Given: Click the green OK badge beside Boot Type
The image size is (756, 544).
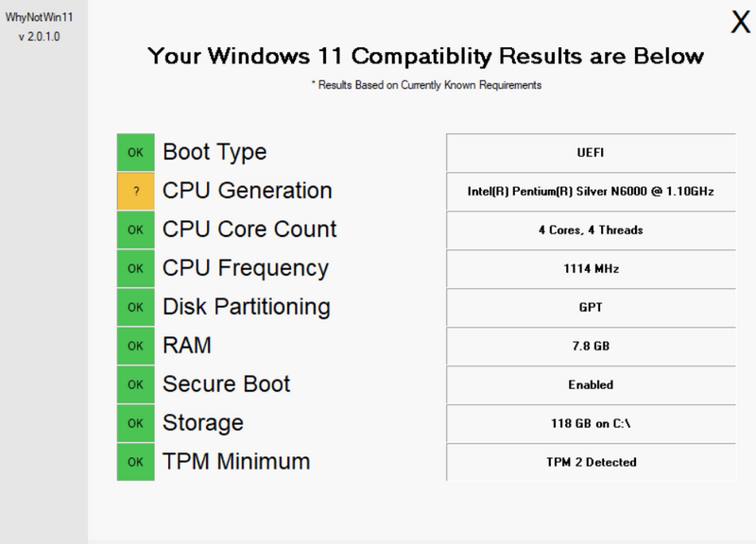Looking at the screenshot, I should tap(135, 152).
